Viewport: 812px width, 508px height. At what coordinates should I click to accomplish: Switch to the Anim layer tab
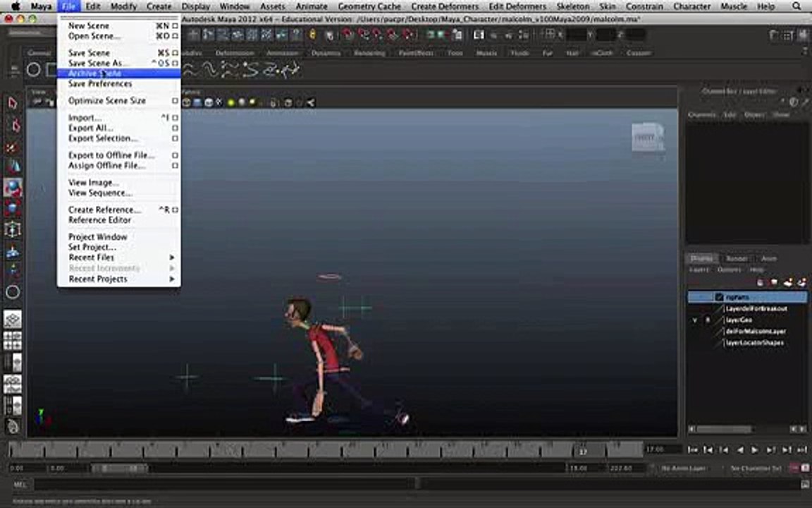768,259
